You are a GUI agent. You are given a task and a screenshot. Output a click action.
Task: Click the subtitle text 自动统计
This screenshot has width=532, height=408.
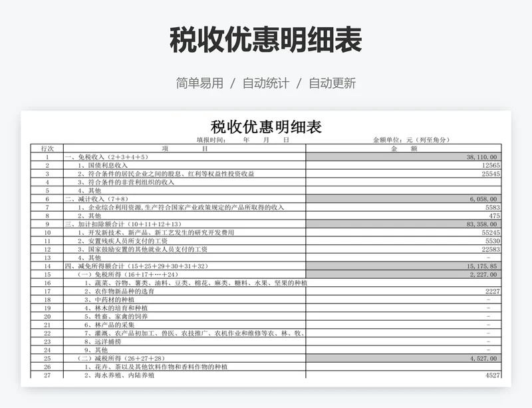tap(266, 83)
